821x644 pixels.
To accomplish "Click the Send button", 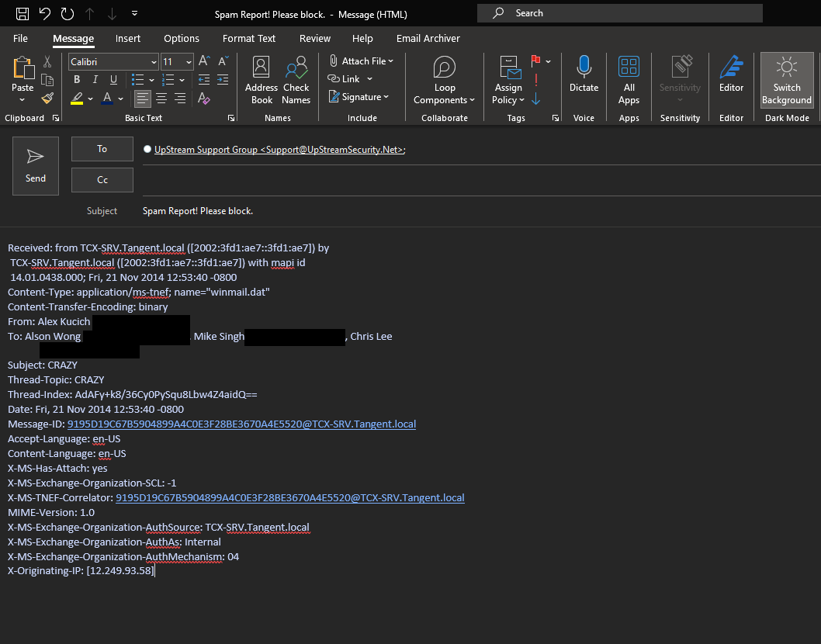I will tap(36, 165).
